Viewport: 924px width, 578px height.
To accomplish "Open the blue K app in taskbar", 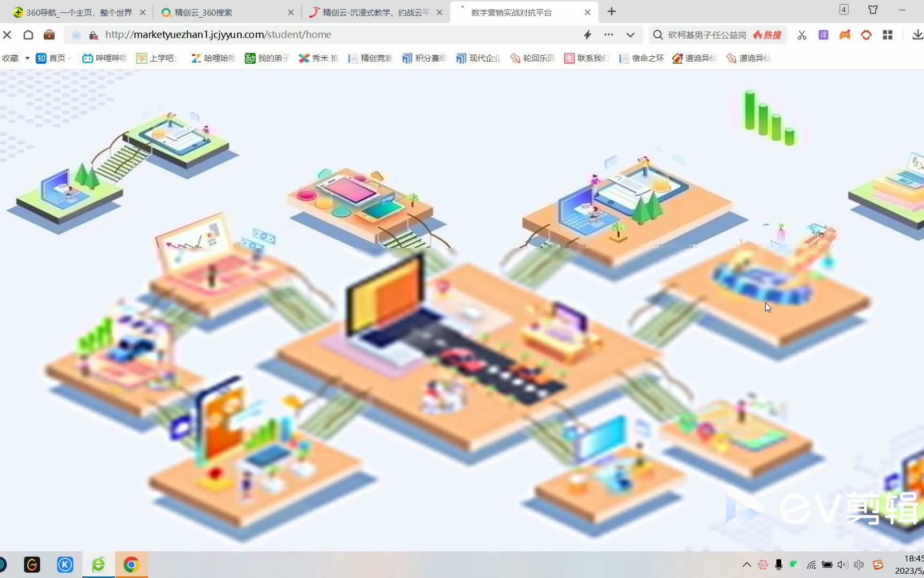I will (65, 565).
